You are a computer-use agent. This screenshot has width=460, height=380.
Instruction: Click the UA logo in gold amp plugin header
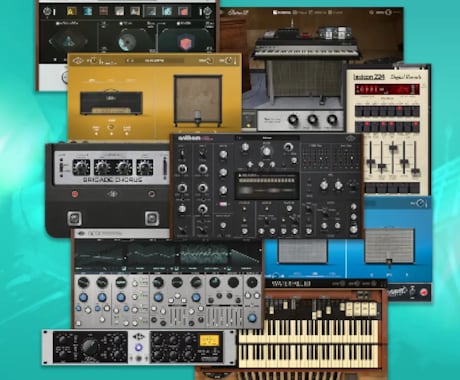78,61
